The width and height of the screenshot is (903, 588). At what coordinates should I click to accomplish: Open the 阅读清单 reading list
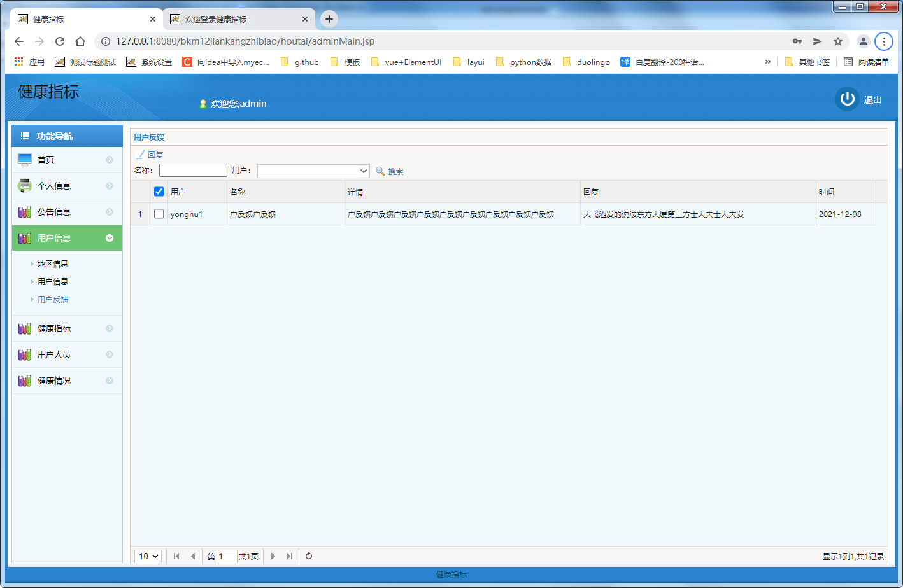click(x=866, y=62)
